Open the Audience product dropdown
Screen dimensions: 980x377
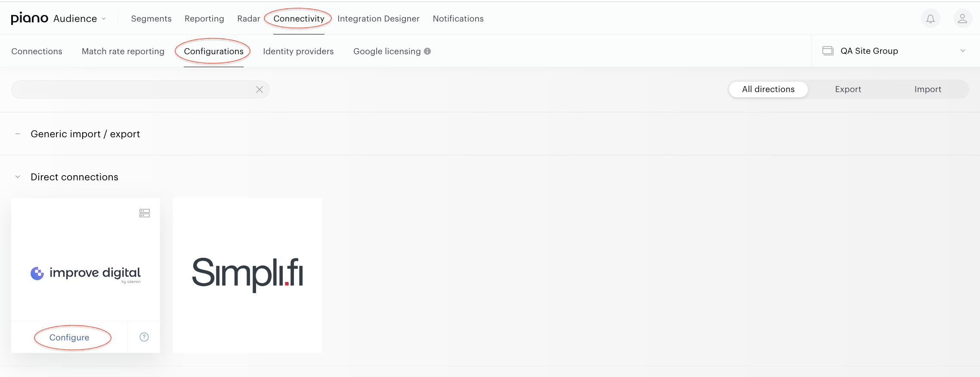pos(80,19)
